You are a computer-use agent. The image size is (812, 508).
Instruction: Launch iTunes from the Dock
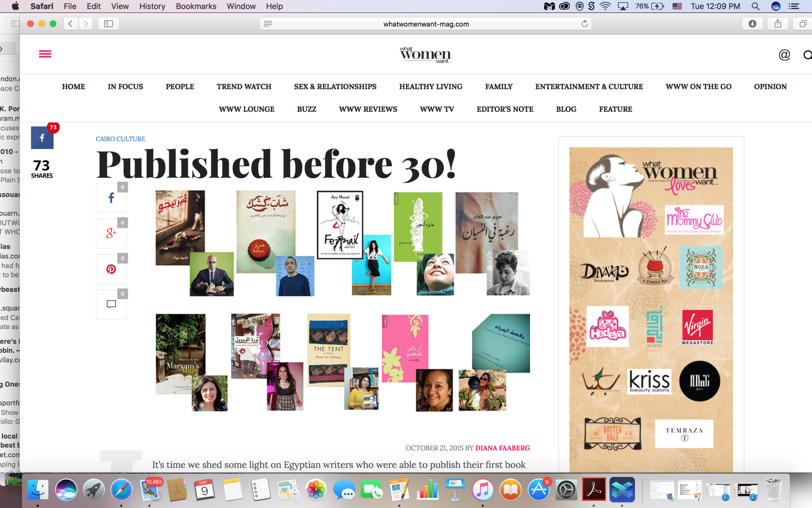point(483,489)
